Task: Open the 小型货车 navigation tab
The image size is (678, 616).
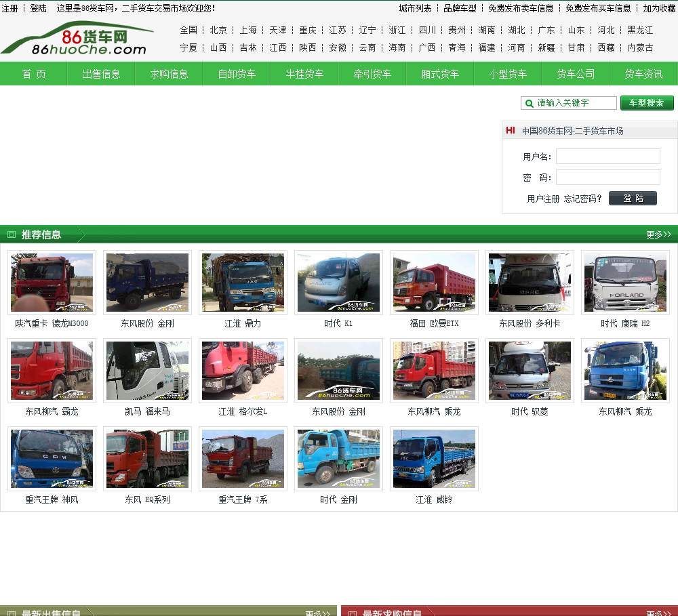Action: click(508, 74)
